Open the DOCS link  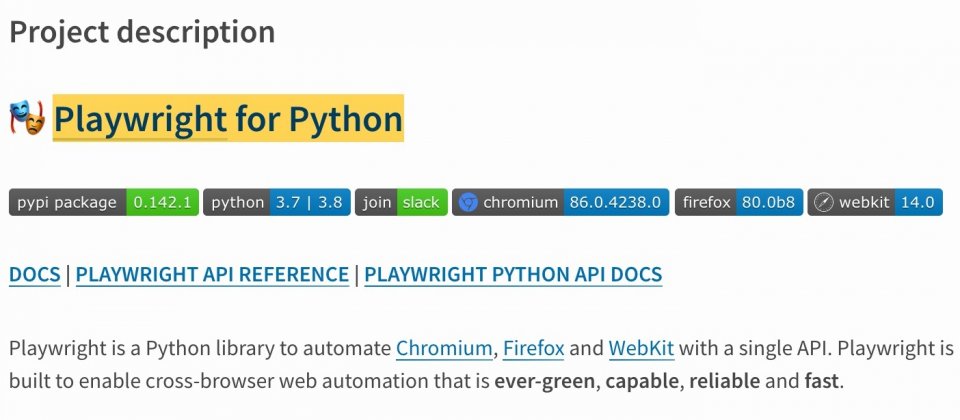(x=35, y=275)
